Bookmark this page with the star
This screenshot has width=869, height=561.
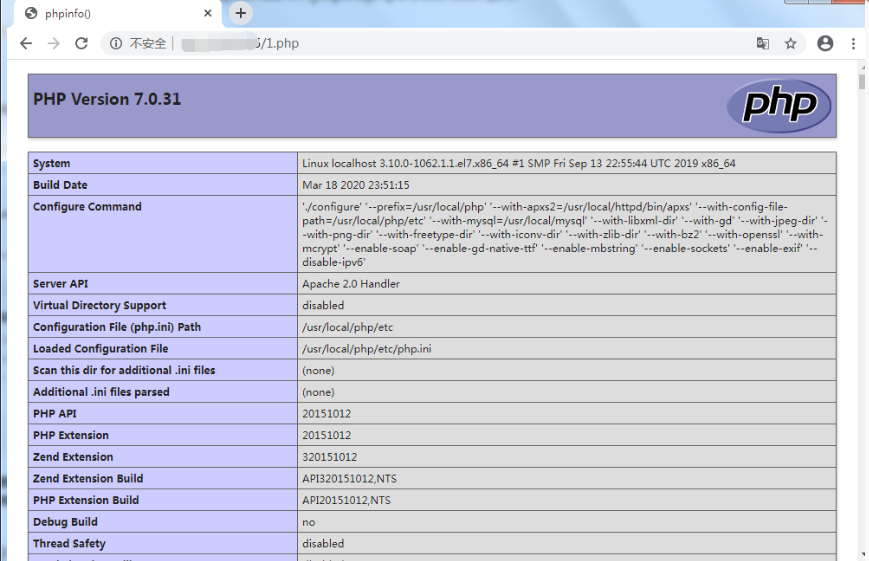[791, 43]
